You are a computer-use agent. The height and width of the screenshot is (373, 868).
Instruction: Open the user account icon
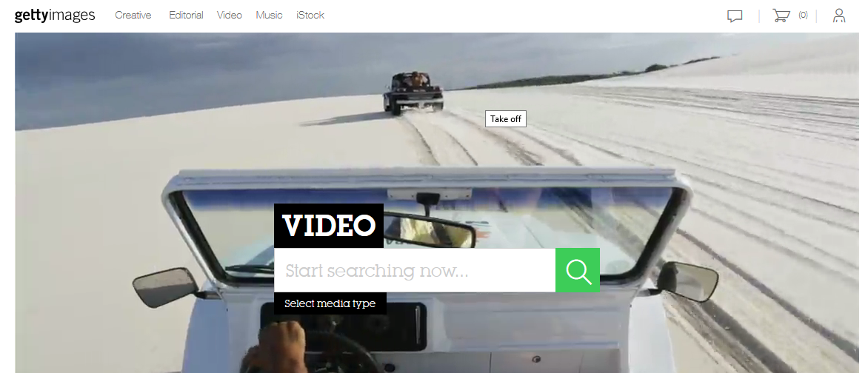[x=839, y=16]
